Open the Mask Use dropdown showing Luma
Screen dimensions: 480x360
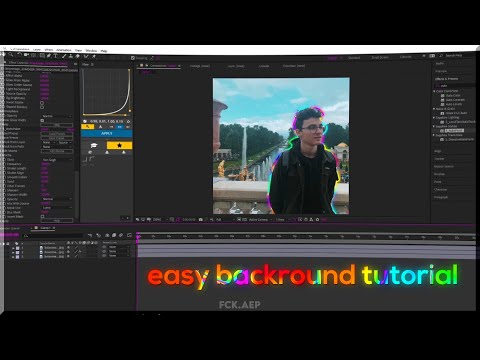(57, 208)
